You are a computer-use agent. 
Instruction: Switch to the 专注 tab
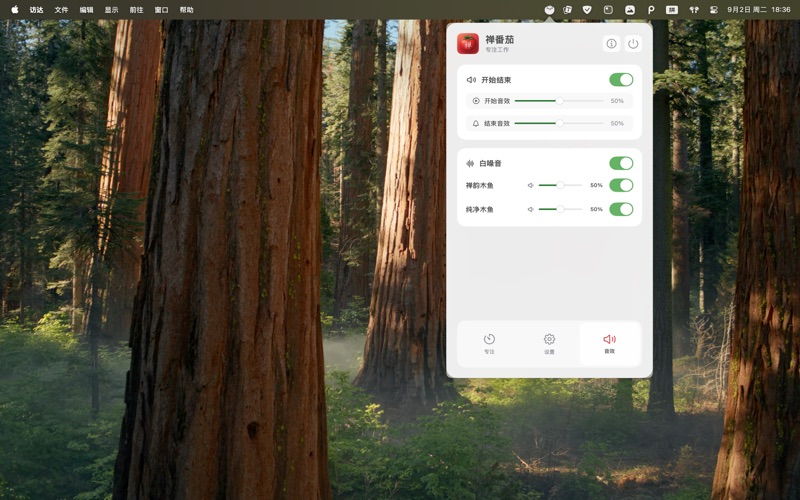tap(489, 343)
